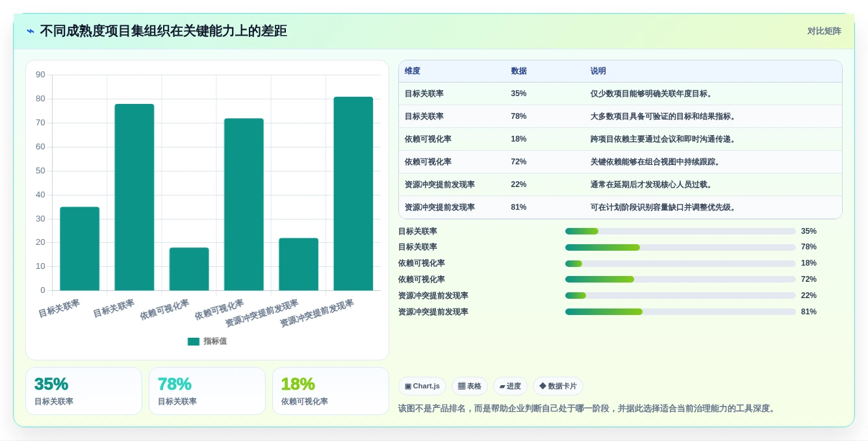Click the 35% value in the table

(x=518, y=94)
